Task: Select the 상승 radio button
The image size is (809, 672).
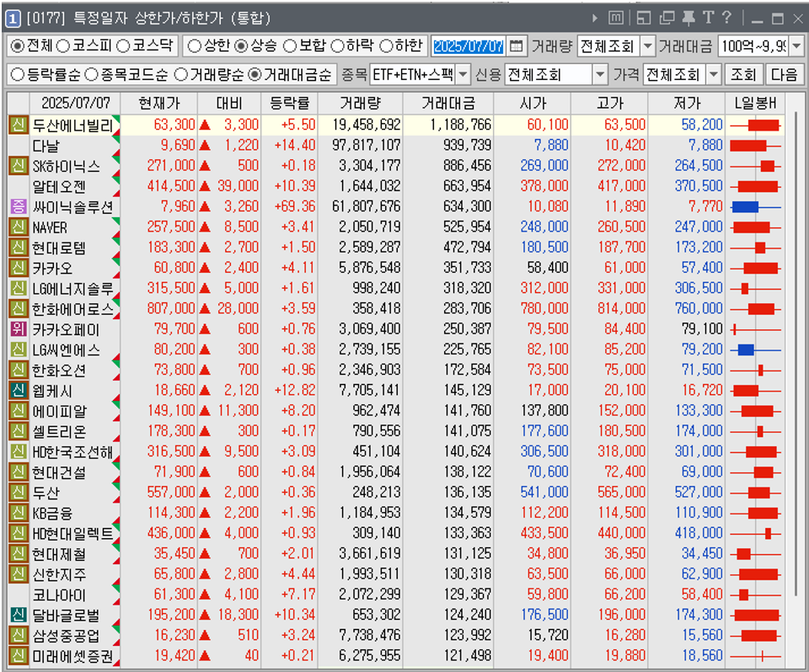Action: (x=241, y=46)
